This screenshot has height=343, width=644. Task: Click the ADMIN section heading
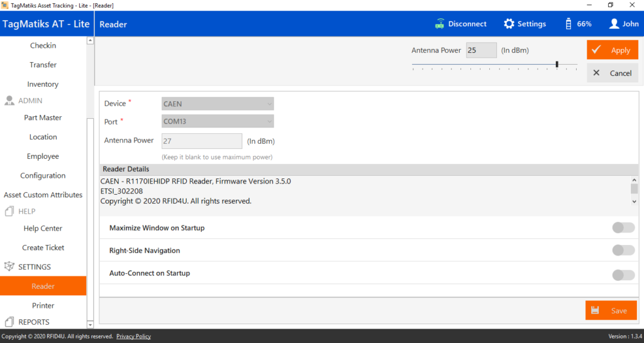[x=30, y=101]
